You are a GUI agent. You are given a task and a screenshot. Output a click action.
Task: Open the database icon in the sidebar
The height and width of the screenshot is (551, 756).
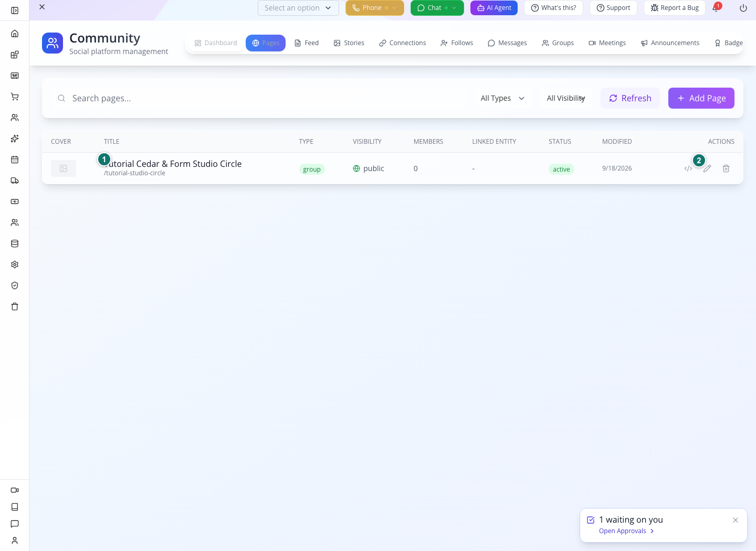point(15,243)
